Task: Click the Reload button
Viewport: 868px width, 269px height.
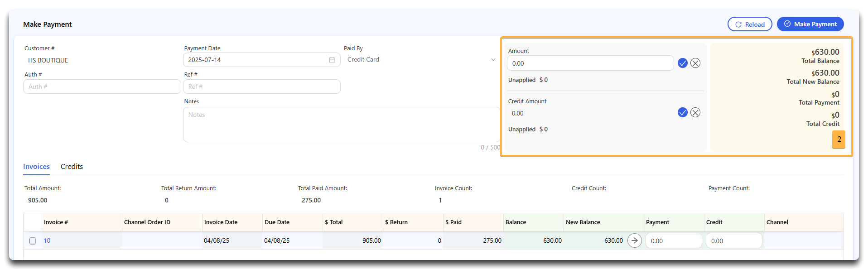Action: coord(750,24)
